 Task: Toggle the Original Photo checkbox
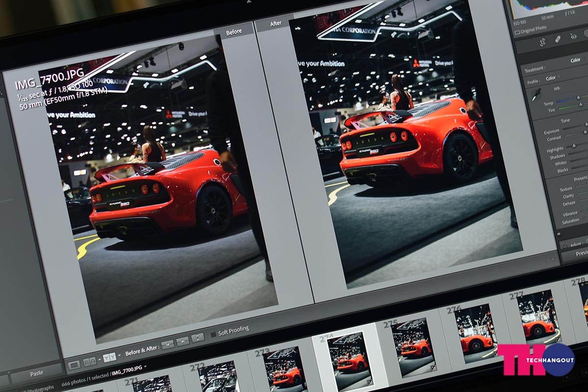pos(516,32)
